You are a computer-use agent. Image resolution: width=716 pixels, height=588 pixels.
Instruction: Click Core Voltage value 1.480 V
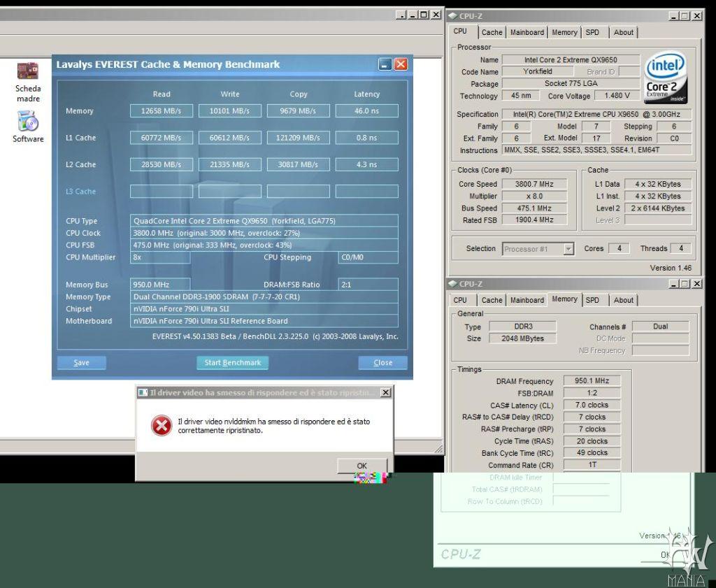(x=617, y=96)
